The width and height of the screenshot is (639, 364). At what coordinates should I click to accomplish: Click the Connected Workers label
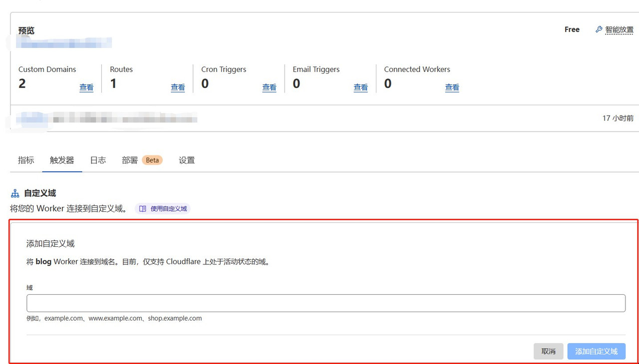click(x=417, y=69)
